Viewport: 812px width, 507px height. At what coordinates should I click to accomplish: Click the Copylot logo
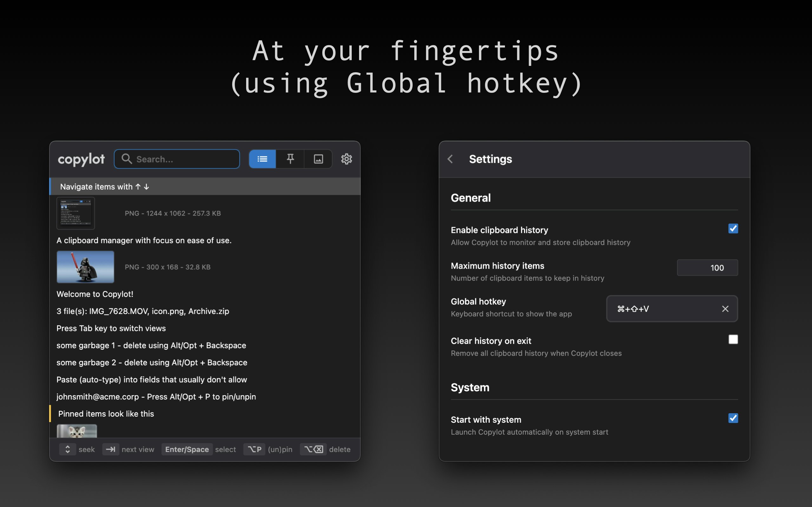tap(81, 159)
